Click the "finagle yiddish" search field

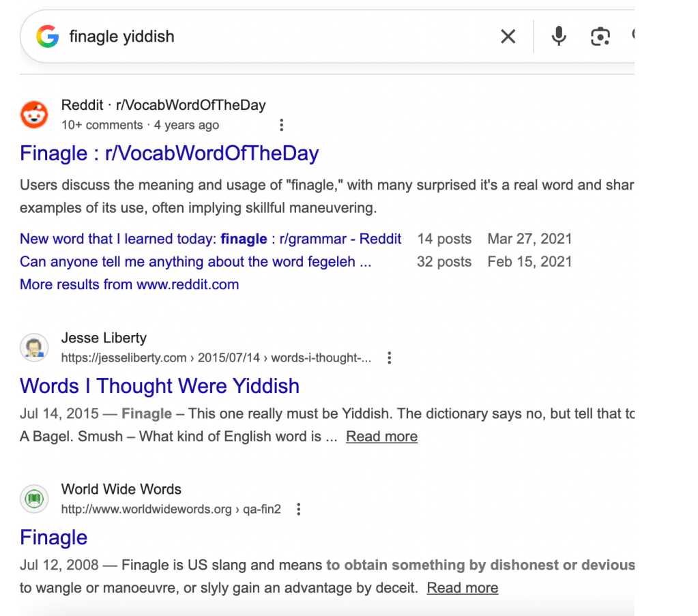point(273,36)
